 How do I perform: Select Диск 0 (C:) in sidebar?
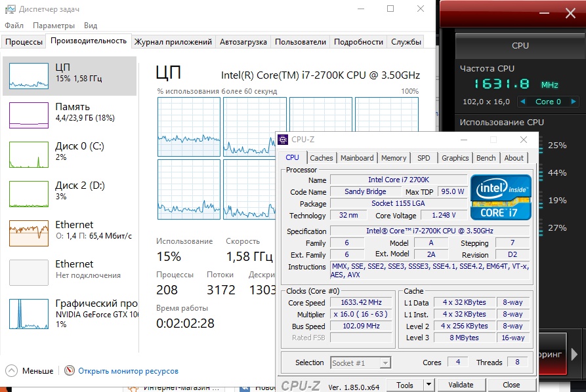click(x=70, y=155)
